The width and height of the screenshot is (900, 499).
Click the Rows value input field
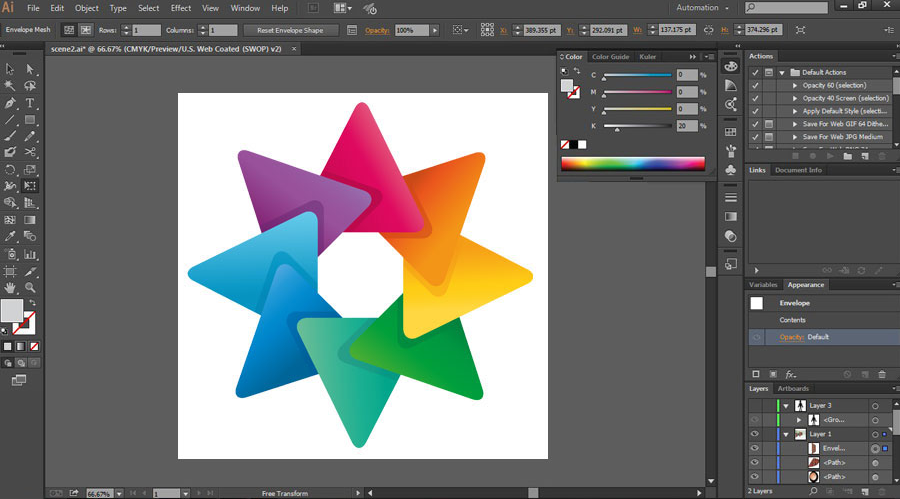(x=146, y=30)
